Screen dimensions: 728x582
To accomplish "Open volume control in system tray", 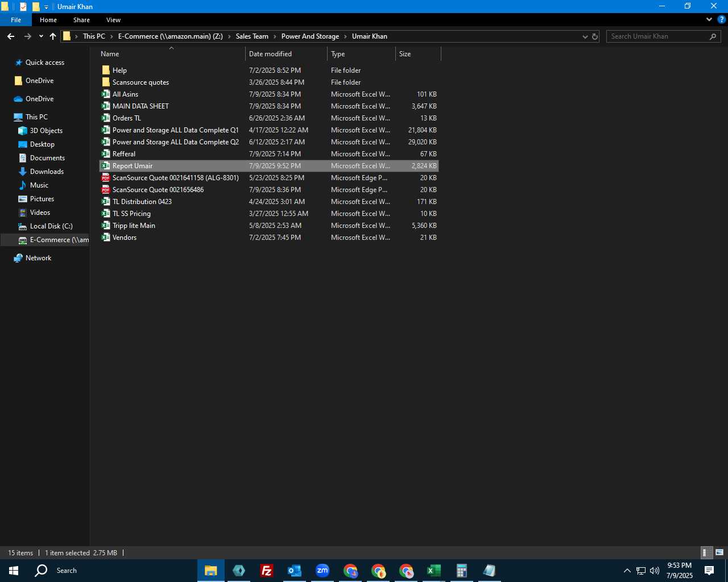I will [x=655, y=571].
